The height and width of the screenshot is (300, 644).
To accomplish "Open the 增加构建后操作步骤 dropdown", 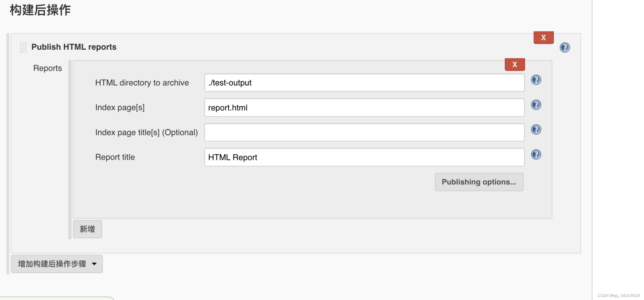I will [x=52, y=264].
